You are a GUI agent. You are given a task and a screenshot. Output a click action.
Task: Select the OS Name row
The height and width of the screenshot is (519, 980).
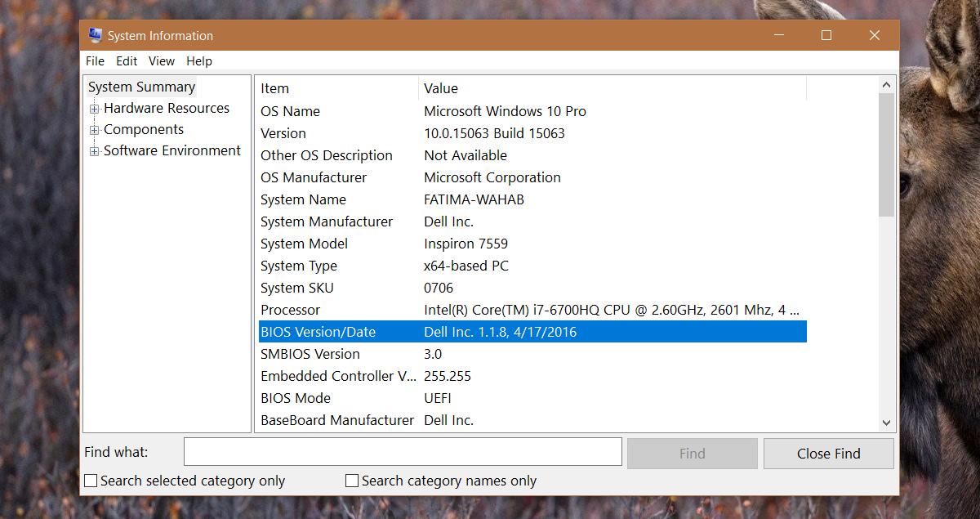pos(532,111)
